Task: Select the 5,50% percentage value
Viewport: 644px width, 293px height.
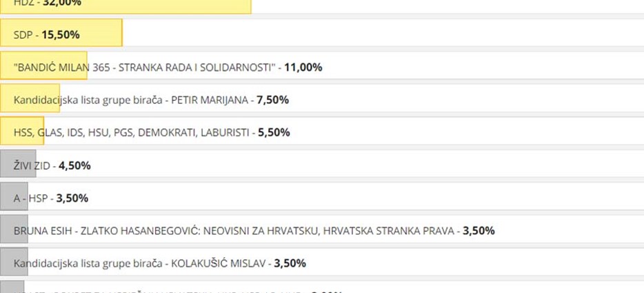Action: point(274,132)
